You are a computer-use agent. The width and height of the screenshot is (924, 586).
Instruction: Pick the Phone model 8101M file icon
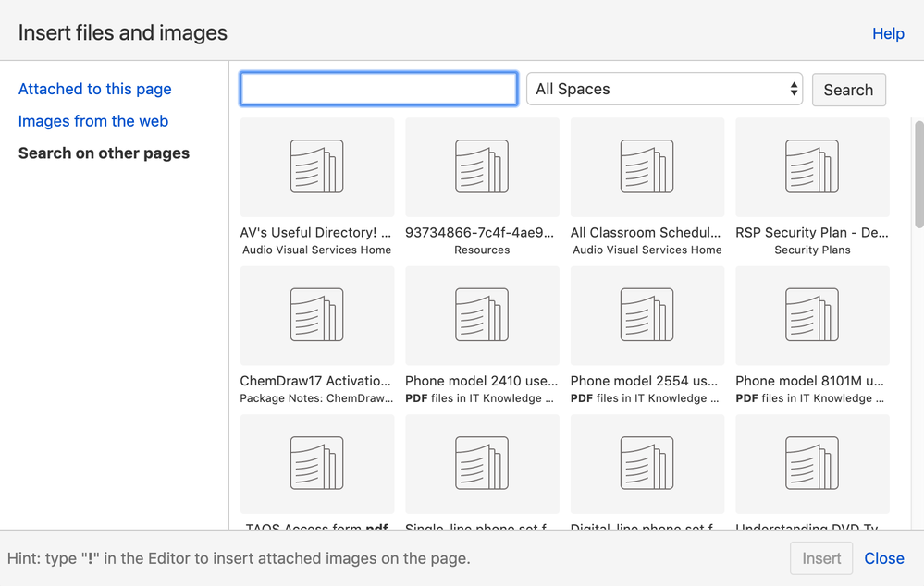[x=812, y=315]
